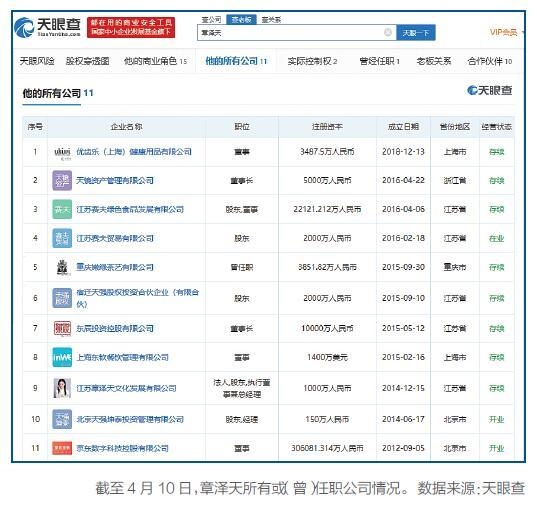Screen dimensions: 537x514
Task: Switch to the 查公司 search tab
Action: click(x=211, y=20)
